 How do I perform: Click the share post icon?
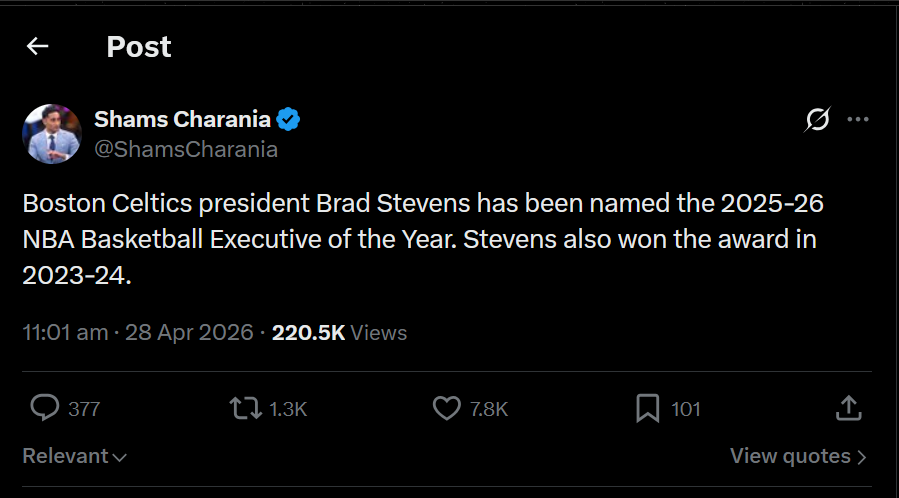coord(848,408)
